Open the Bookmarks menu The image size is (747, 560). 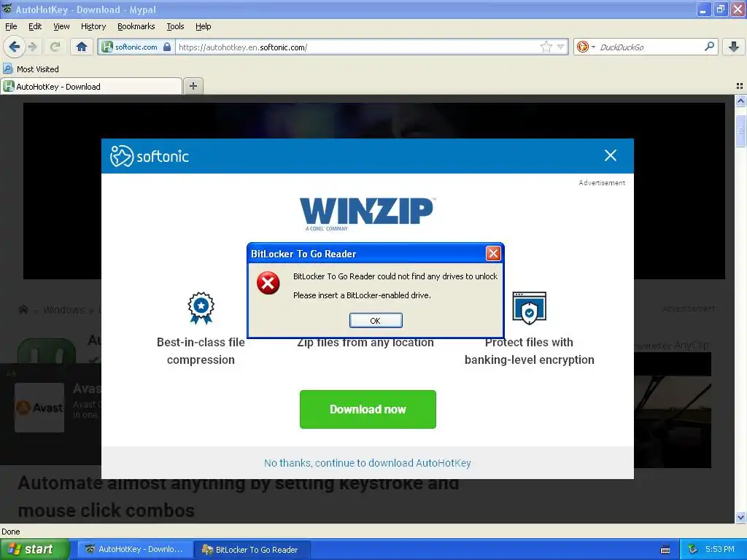(136, 26)
